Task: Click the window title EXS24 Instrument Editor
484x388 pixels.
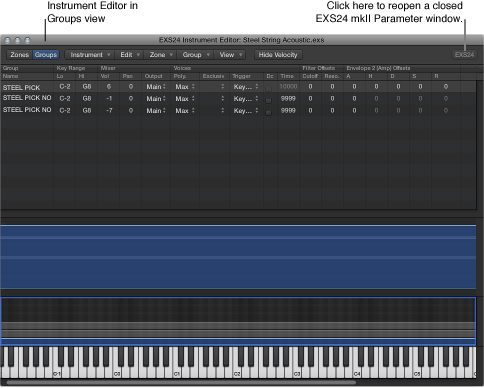Action: 241,40
